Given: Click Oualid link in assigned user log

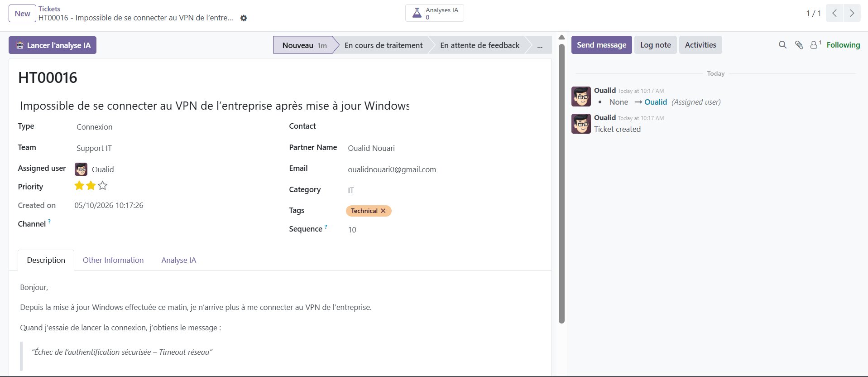Looking at the screenshot, I should (x=656, y=102).
